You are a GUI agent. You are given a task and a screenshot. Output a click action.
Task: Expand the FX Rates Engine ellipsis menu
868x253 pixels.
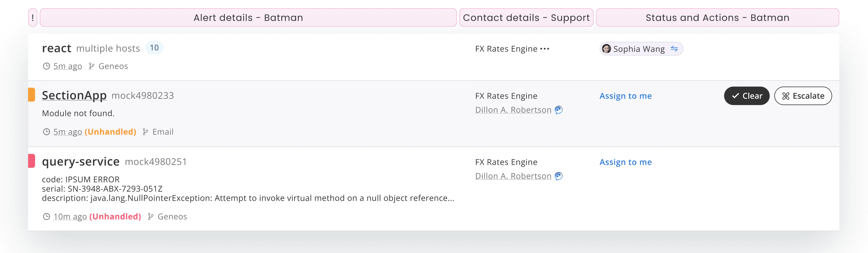coord(544,48)
